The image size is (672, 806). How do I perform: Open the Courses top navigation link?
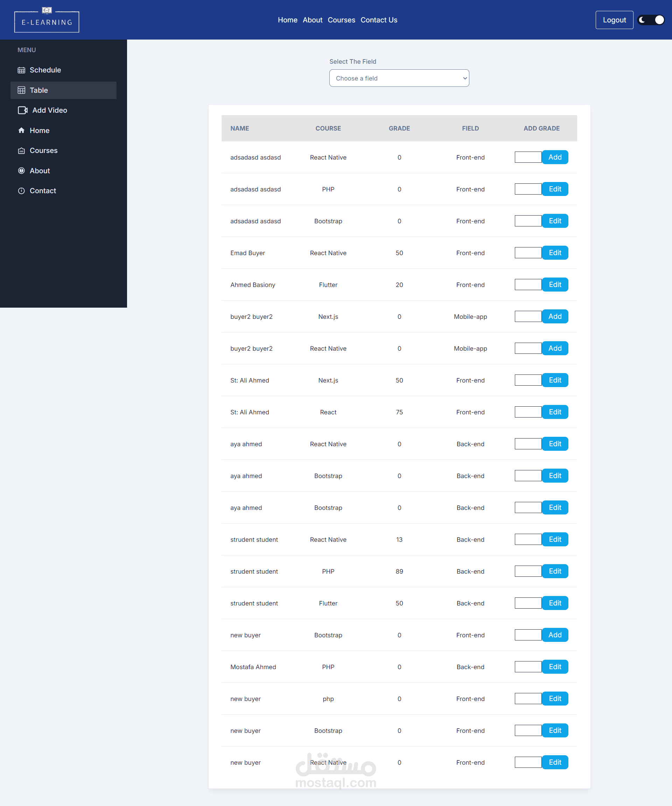click(x=341, y=20)
